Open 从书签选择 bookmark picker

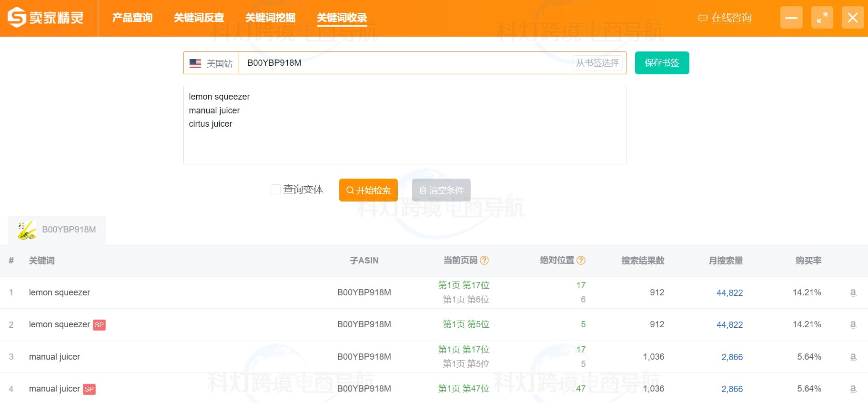click(x=597, y=63)
